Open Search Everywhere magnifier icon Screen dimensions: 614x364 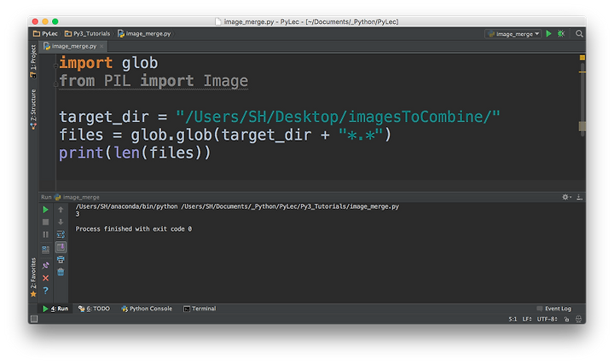point(579,33)
